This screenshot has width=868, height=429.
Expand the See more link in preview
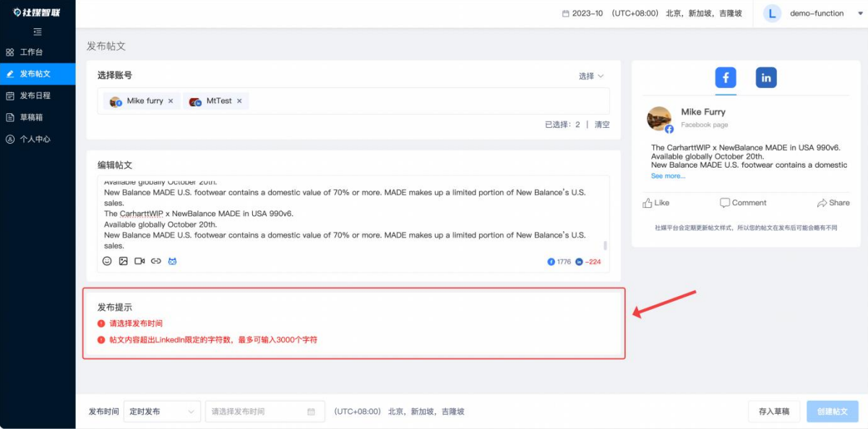(x=668, y=175)
